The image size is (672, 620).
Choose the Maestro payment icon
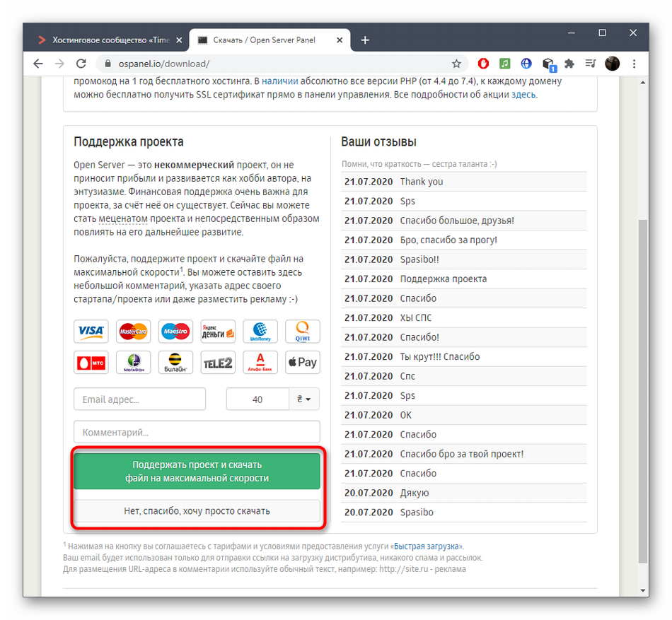[175, 331]
